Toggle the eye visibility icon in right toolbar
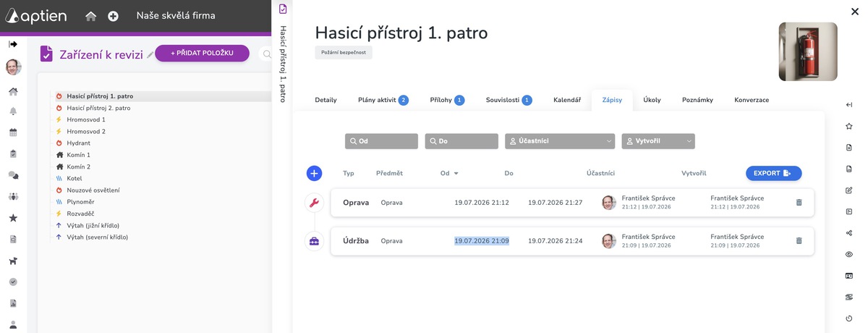Viewport: 868px width, 333px height. (x=849, y=254)
